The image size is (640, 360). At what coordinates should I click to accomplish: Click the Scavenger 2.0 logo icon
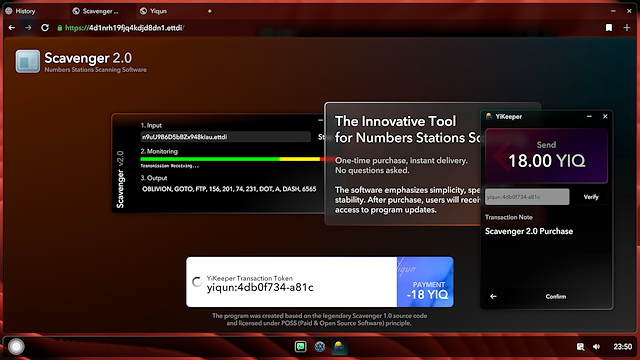[x=28, y=62]
